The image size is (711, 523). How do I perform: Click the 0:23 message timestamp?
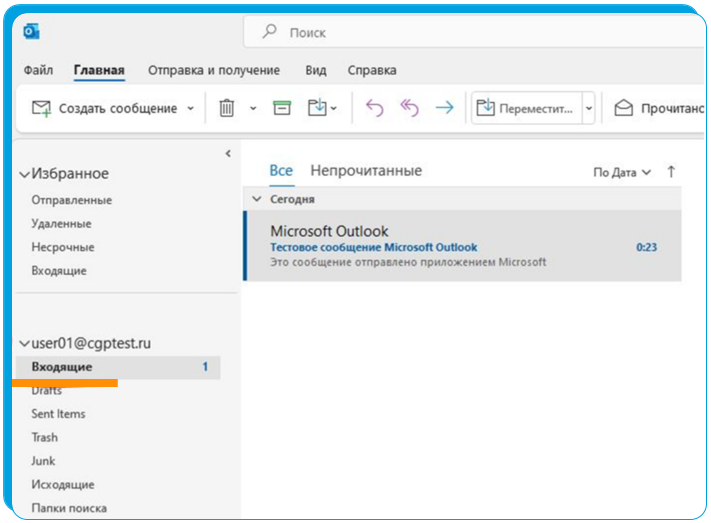tap(646, 247)
